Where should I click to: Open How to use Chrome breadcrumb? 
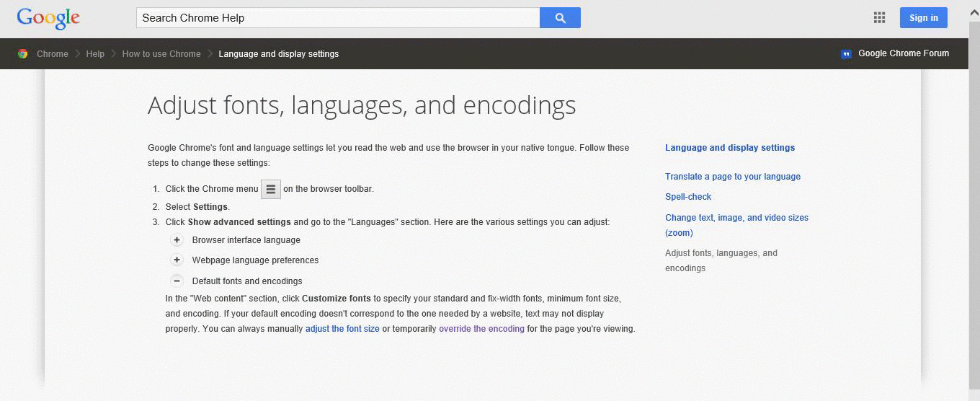[x=161, y=54]
